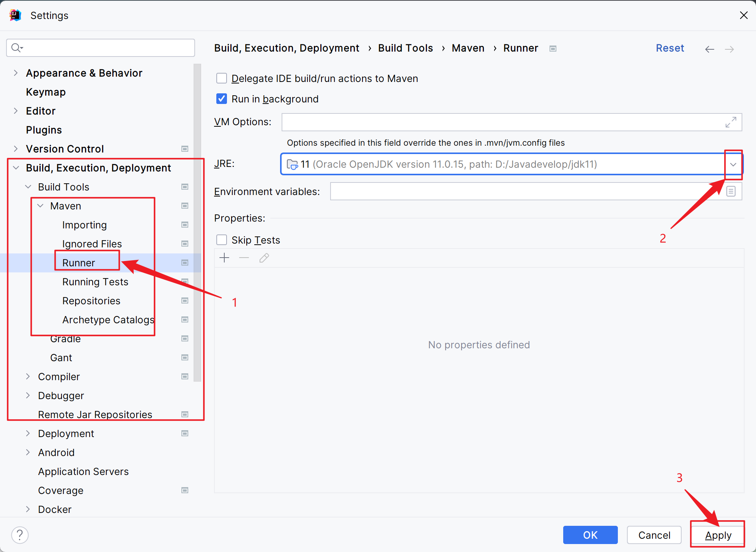Click project settings icon on Build Tools row
Screen dimensions: 756x552
tap(185, 187)
